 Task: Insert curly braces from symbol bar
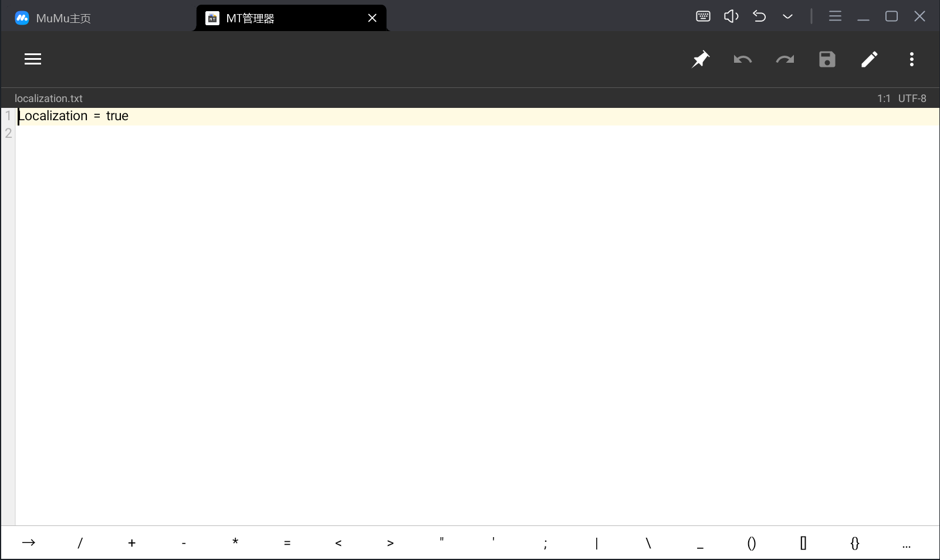tap(855, 543)
